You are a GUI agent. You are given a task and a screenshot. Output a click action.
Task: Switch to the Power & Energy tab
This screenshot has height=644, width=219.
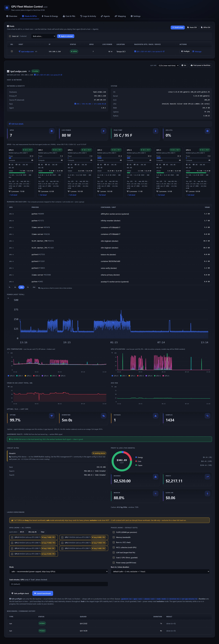pyautogui.click(x=50, y=16)
